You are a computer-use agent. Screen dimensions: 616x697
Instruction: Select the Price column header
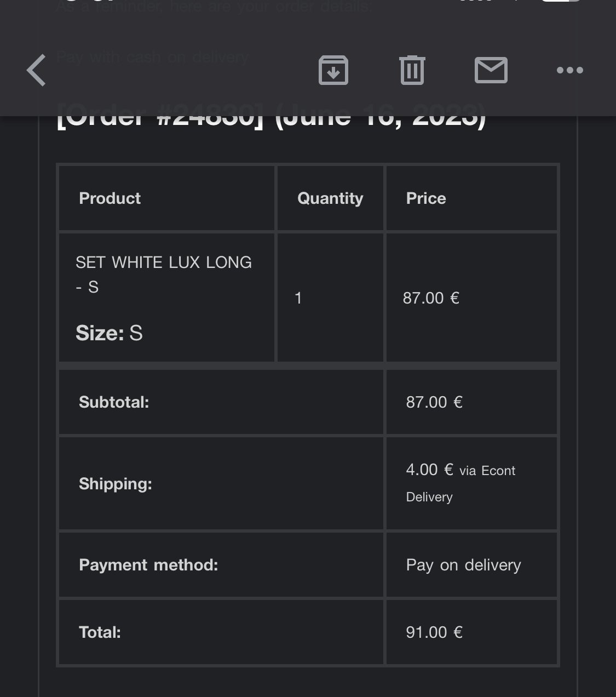(x=426, y=198)
